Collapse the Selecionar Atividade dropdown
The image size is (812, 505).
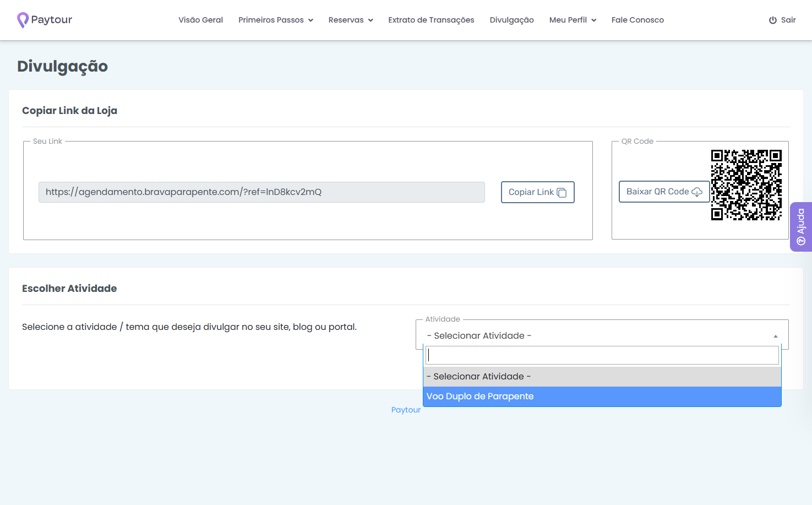click(x=602, y=335)
